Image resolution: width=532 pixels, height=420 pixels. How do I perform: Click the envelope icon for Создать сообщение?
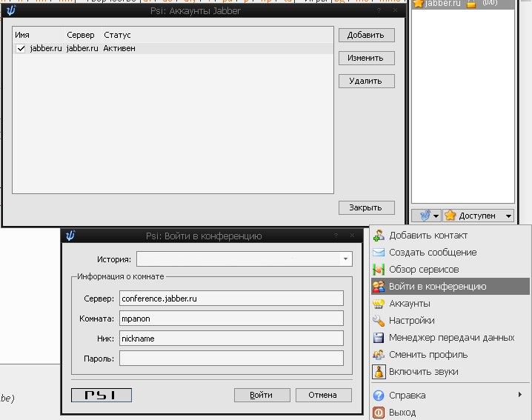point(379,253)
